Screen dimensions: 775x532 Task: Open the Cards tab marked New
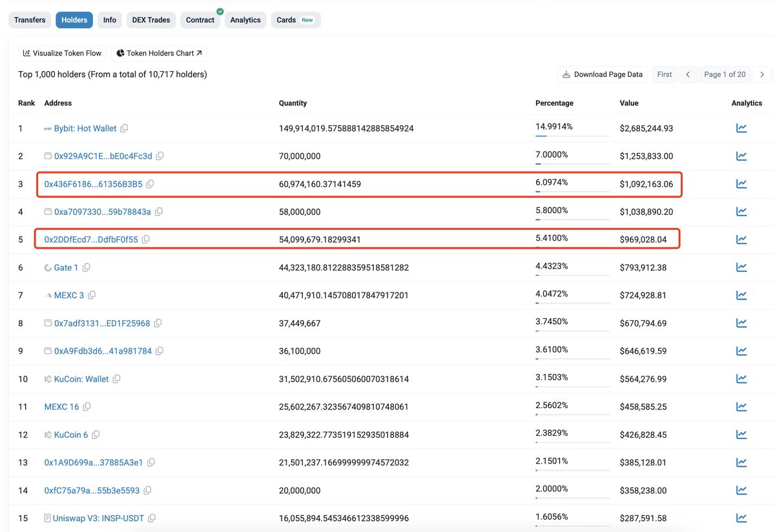[x=295, y=20]
